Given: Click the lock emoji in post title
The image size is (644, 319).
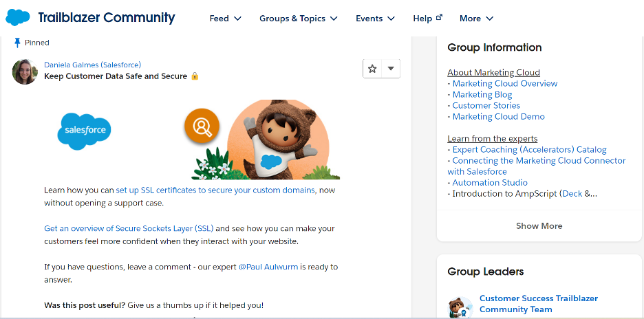Looking at the screenshot, I should click(195, 76).
